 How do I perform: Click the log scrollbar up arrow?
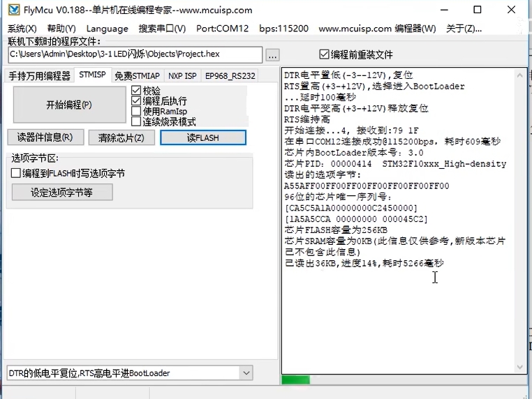coord(519,75)
